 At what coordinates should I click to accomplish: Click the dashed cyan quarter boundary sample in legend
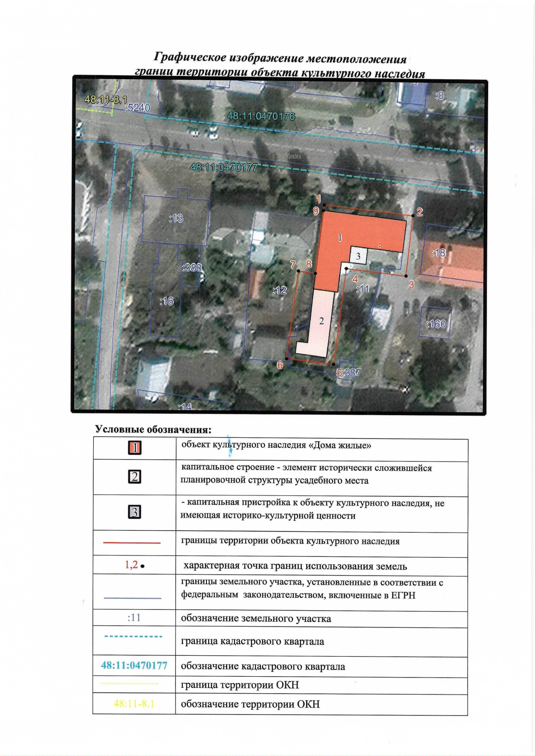[133, 636]
